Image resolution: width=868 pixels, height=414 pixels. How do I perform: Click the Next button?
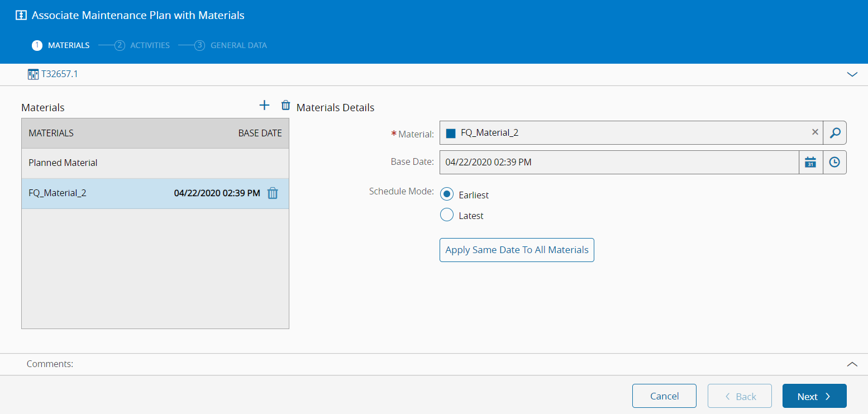coord(814,396)
